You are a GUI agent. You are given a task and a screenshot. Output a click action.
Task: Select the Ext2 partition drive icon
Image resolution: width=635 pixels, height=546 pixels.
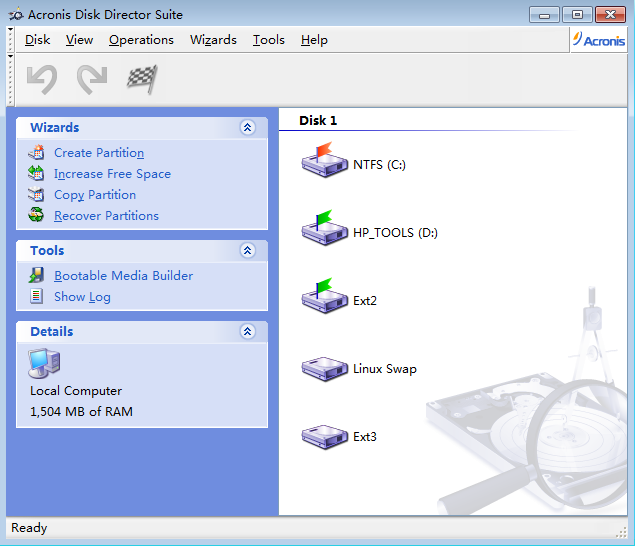point(324,296)
